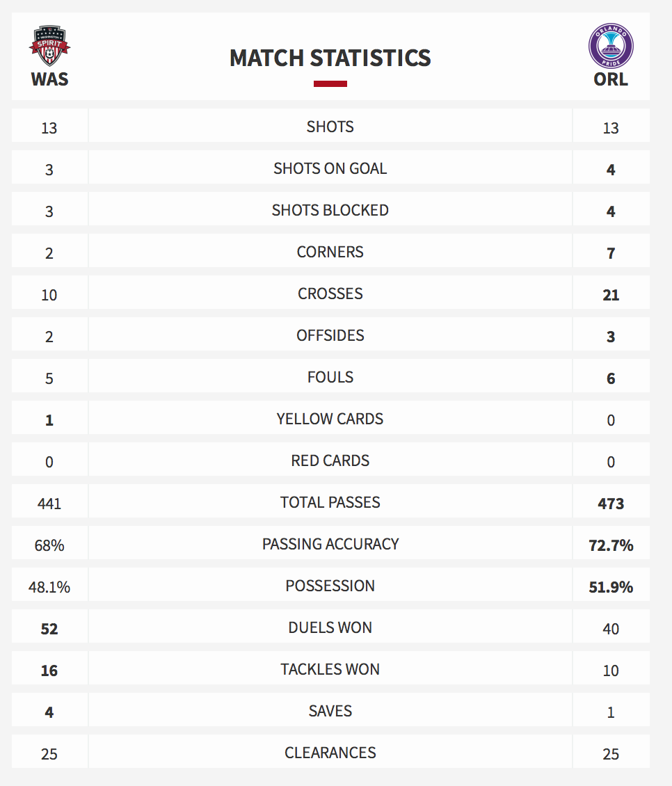Select the Yellow Cards row label
The height and width of the screenshot is (786, 672).
click(x=330, y=419)
